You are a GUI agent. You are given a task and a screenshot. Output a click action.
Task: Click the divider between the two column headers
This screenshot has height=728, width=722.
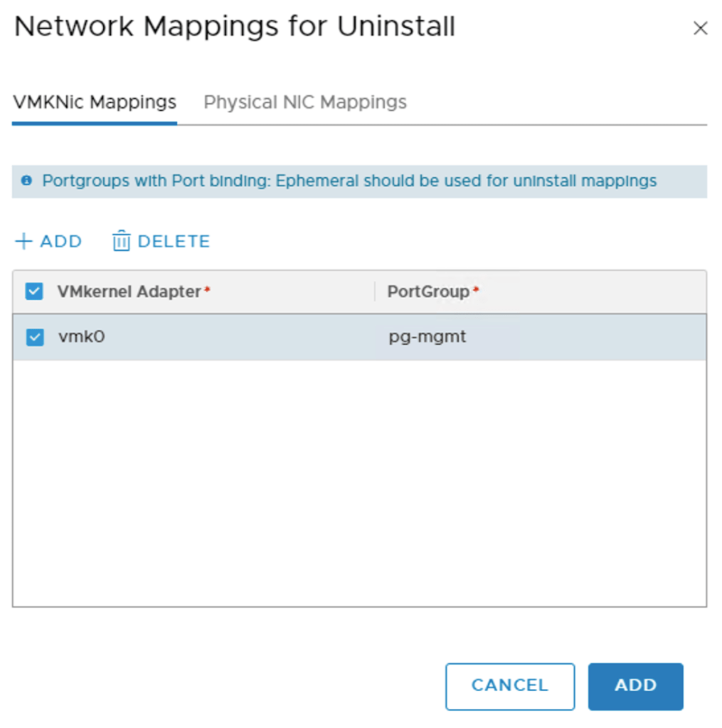375,291
